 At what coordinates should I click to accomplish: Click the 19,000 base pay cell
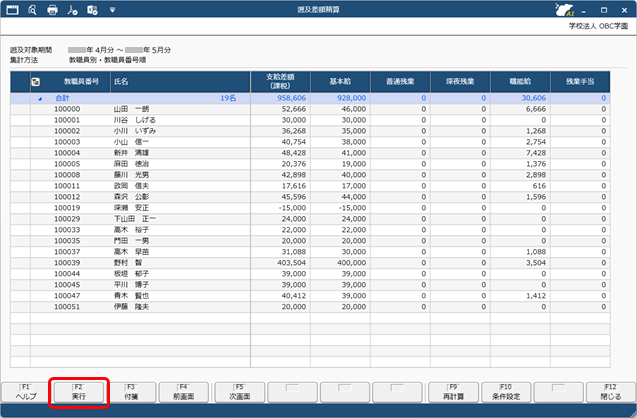coord(340,164)
